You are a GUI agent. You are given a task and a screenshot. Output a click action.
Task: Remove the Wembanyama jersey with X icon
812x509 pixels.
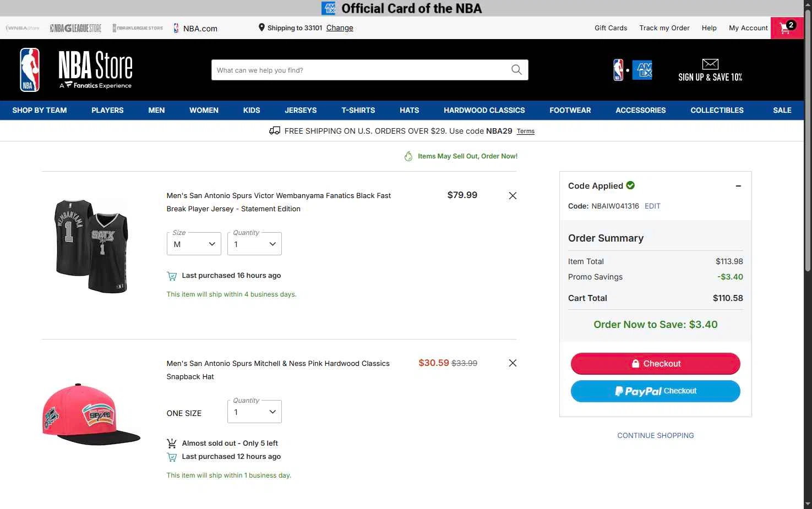513,196
